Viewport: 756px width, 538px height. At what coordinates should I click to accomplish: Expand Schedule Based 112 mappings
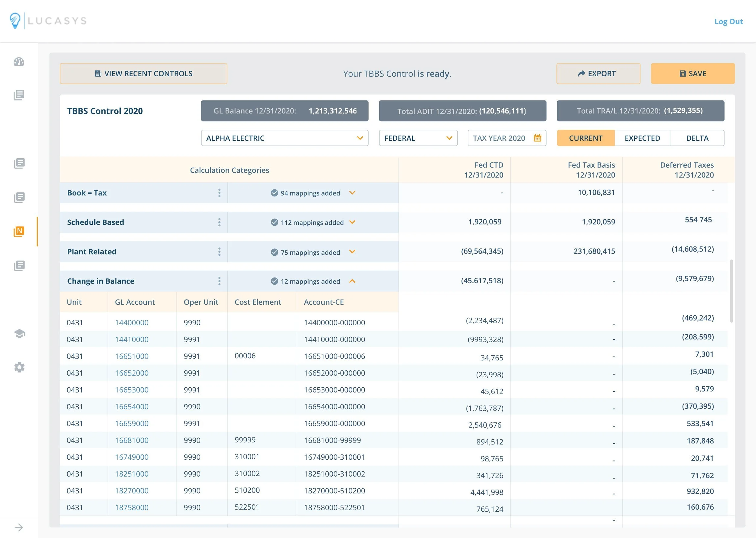[x=352, y=222]
